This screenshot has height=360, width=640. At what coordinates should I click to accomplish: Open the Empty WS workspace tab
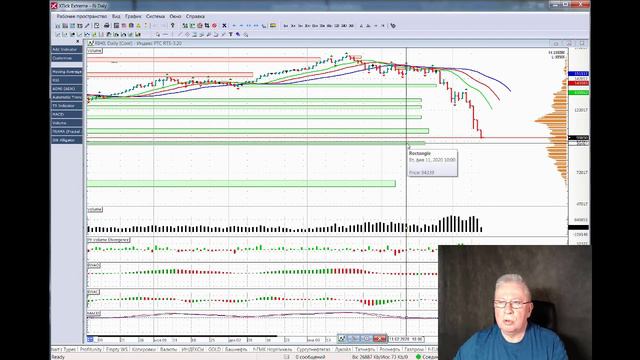[x=116, y=350]
